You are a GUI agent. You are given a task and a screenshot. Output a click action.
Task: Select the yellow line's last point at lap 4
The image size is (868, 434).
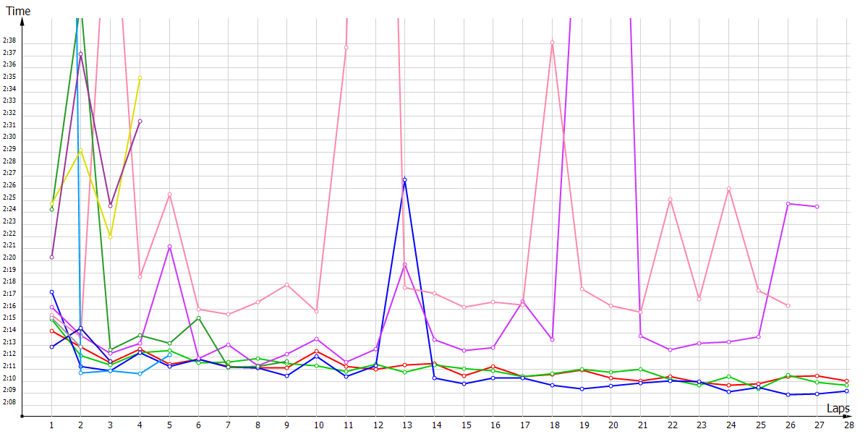pos(140,78)
